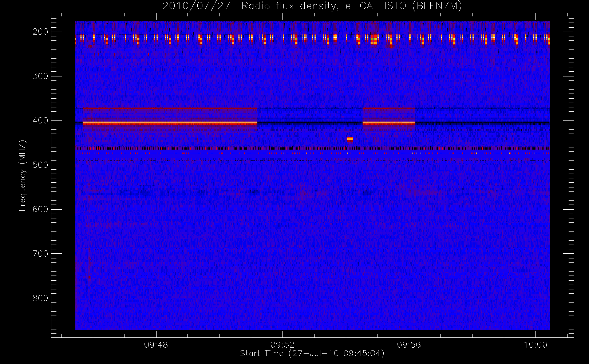Click the 09:52 time tick label

coord(282,345)
